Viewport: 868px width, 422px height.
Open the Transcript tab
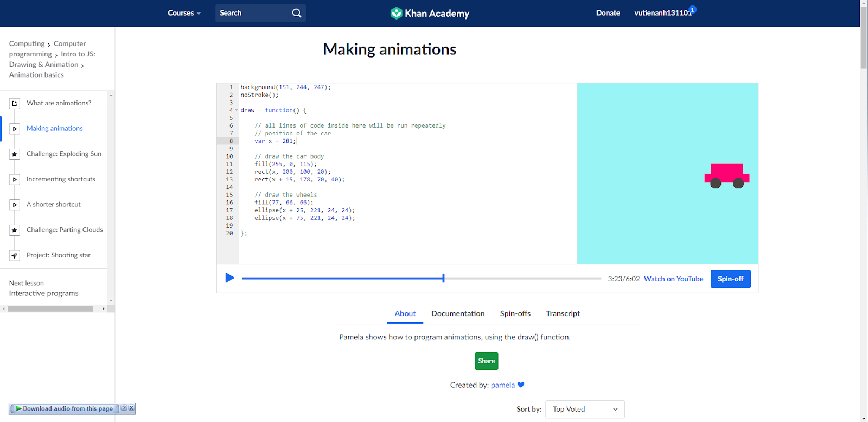point(563,313)
